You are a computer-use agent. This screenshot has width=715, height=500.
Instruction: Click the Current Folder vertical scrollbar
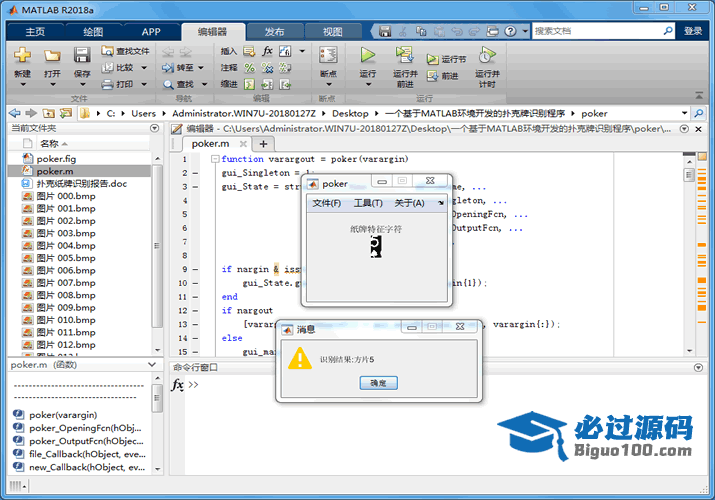click(x=157, y=245)
